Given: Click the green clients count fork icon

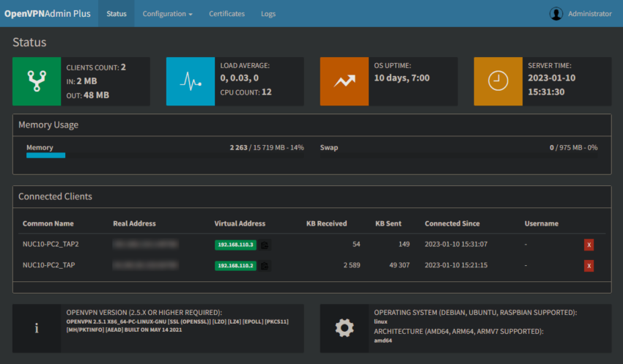Looking at the screenshot, I should pyautogui.click(x=37, y=81).
